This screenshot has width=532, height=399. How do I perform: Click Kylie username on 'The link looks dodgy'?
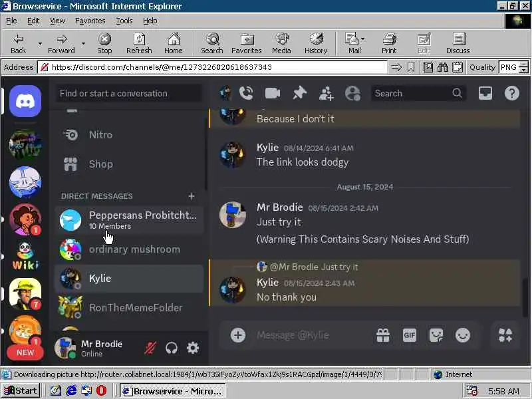coord(268,148)
